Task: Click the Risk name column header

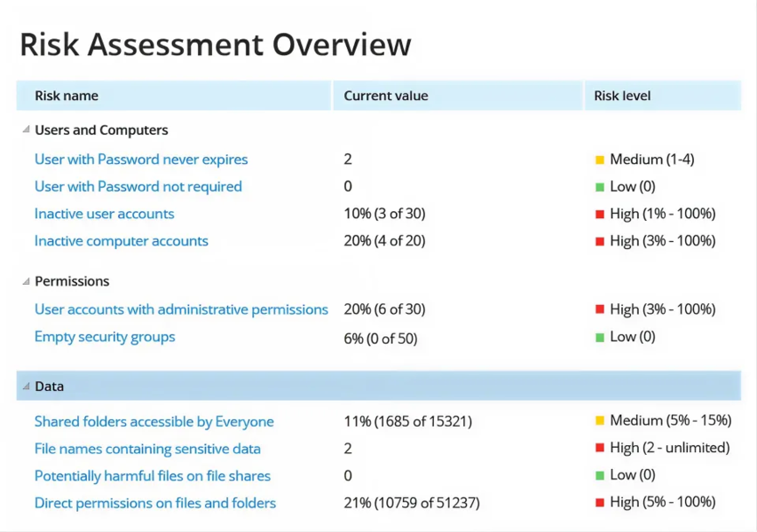Action: pos(67,96)
